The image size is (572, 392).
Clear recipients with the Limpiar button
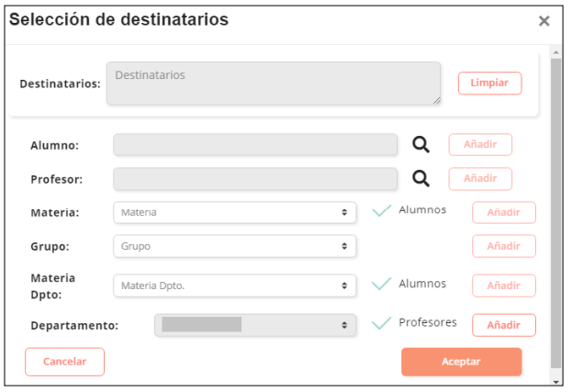489,84
